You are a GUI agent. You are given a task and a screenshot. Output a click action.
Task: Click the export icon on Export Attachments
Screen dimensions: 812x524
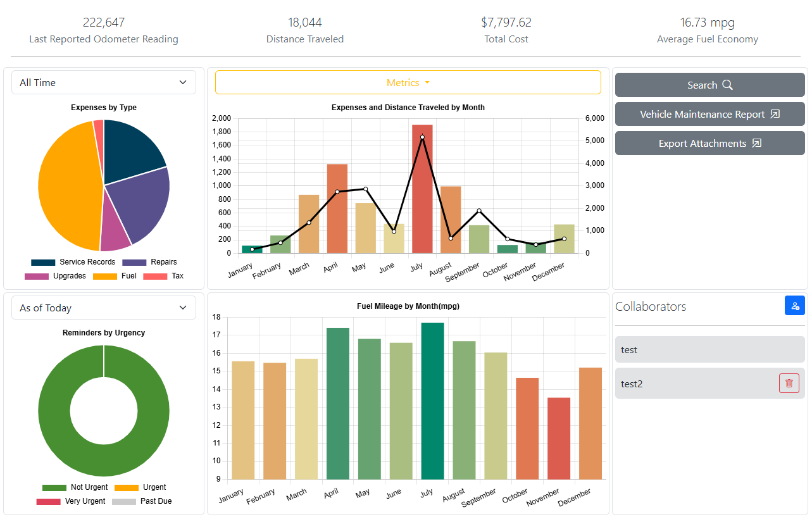click(x=756, y=144)
